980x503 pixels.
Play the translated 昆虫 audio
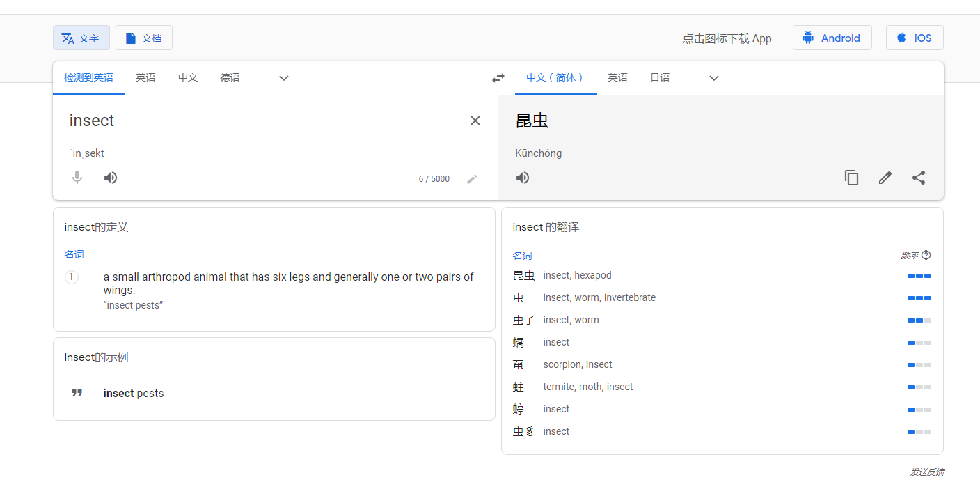pos(523,178)
